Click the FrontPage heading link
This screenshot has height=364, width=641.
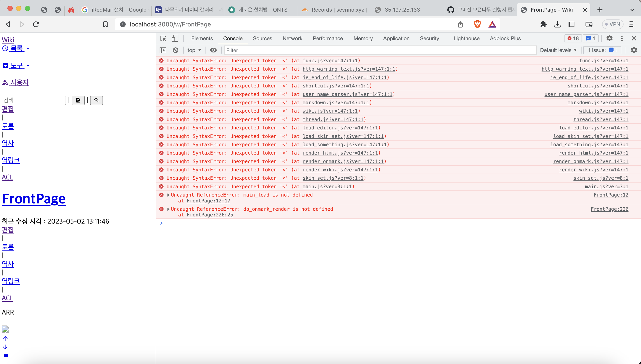[34, 198]
